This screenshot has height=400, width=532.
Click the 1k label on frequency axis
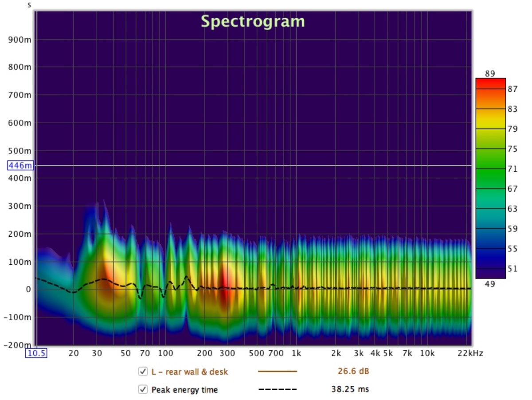[296, 353]
